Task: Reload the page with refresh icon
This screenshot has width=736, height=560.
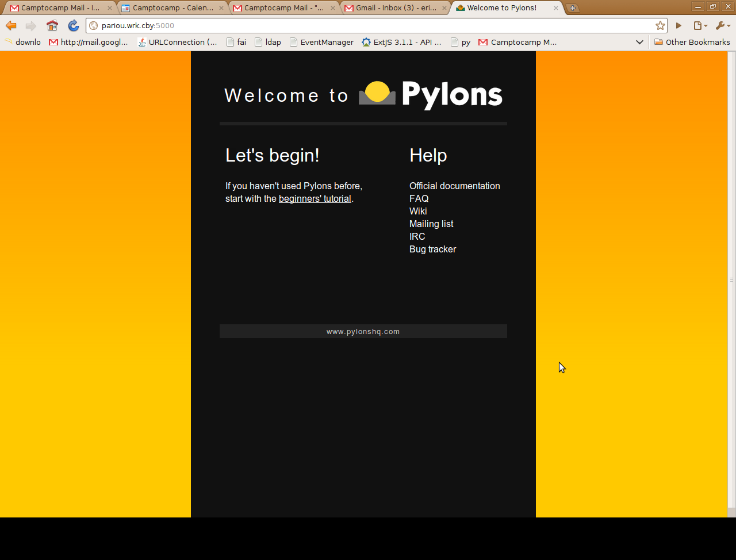Action: [x=73, y=25]
